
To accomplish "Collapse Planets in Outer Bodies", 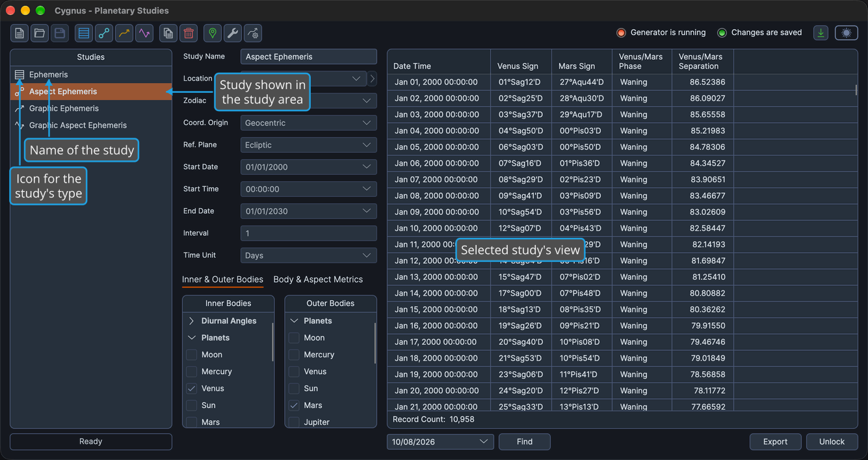I will point(294,321).
